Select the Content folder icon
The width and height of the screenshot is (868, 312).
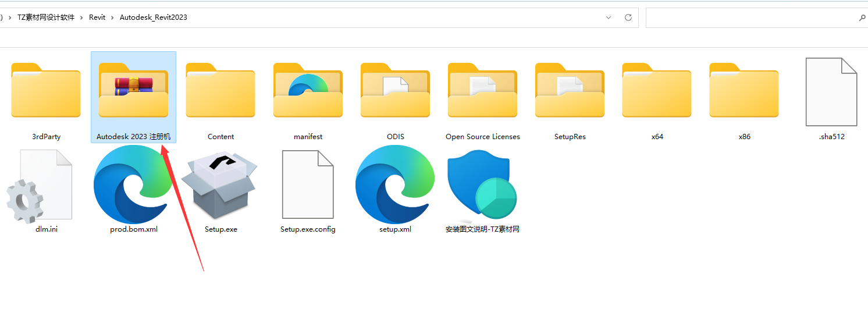[x=220, y=90]
